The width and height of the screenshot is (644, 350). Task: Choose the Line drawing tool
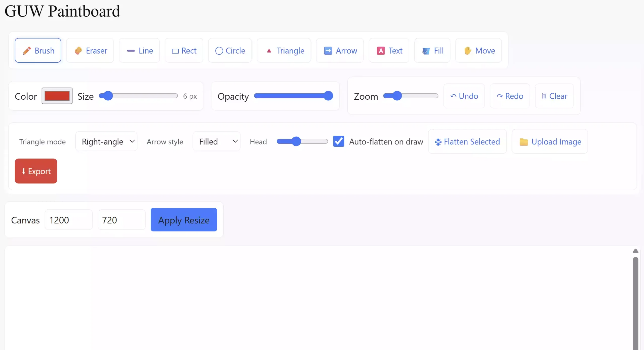click(139, 51)
